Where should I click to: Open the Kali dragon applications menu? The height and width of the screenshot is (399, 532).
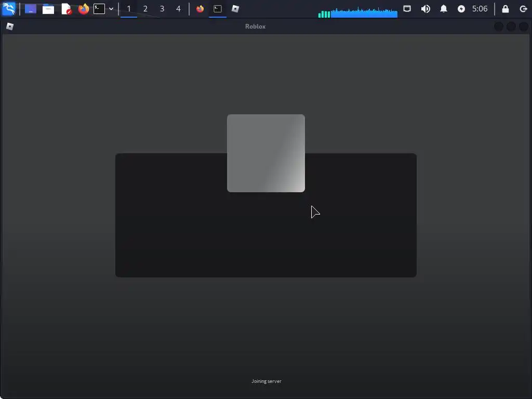point(8,8)
